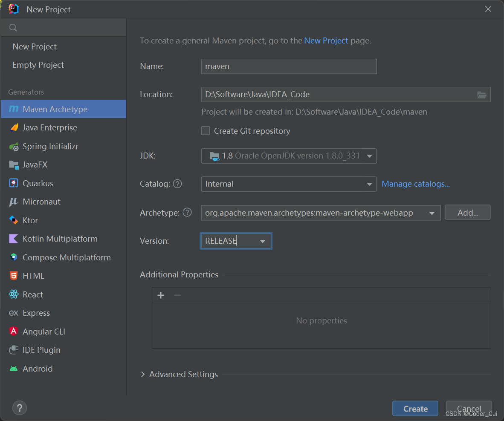Select the Micronaut label
Image resolution: width=504 pixels, height=421 pixels.
(41, 202)
